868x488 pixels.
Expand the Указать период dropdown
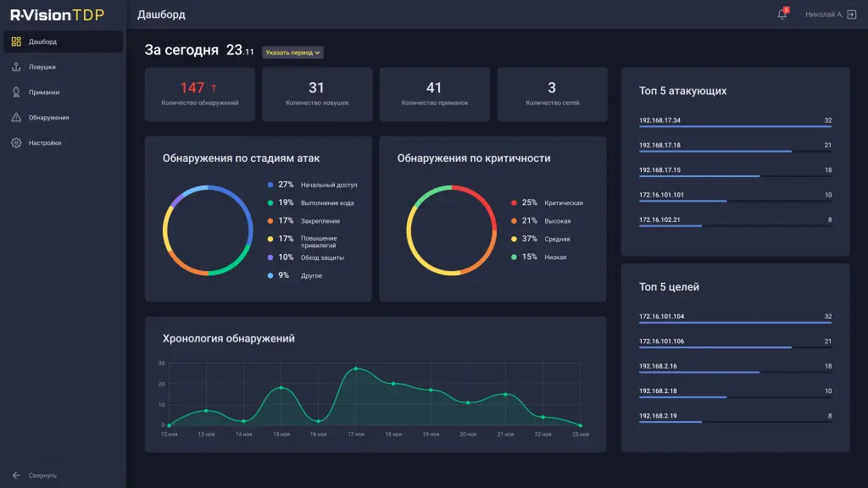292,53
